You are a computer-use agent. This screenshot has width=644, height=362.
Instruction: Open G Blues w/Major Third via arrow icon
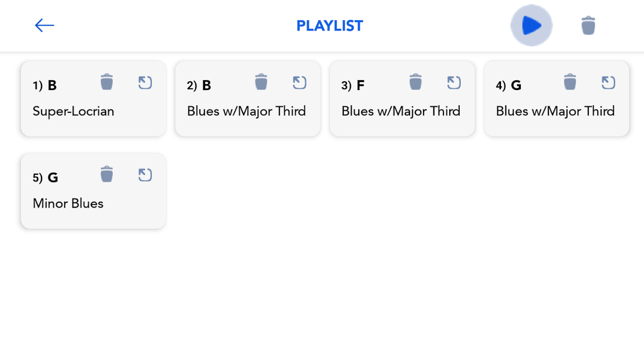pos(608,83)
